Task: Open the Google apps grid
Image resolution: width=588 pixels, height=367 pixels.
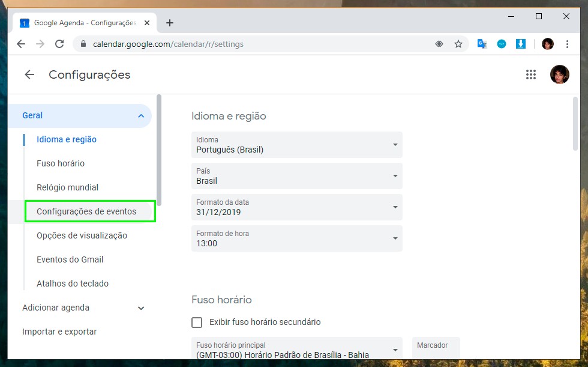Action: pos(530,74)
